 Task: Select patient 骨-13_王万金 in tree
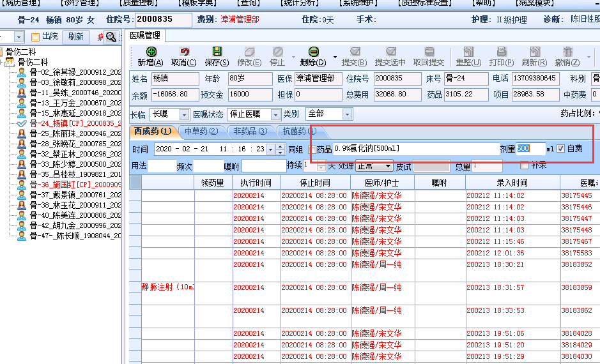pyautogui.click(x=75, y=103)
